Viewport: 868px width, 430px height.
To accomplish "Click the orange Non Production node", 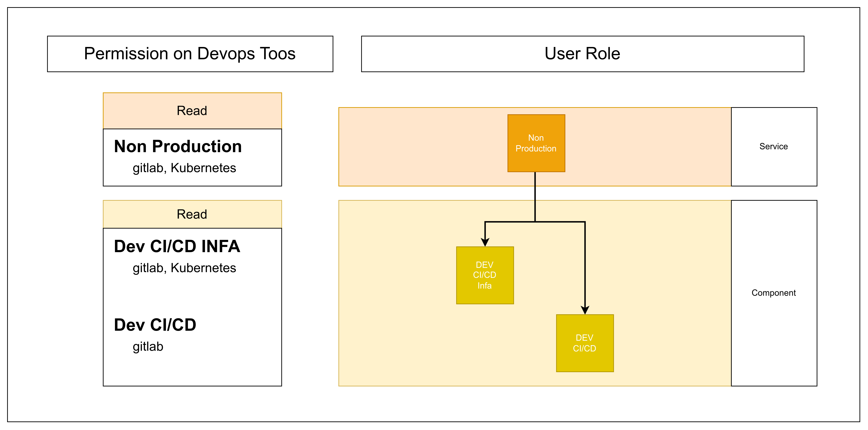I will pyautogui.click(x=536, y=143).
